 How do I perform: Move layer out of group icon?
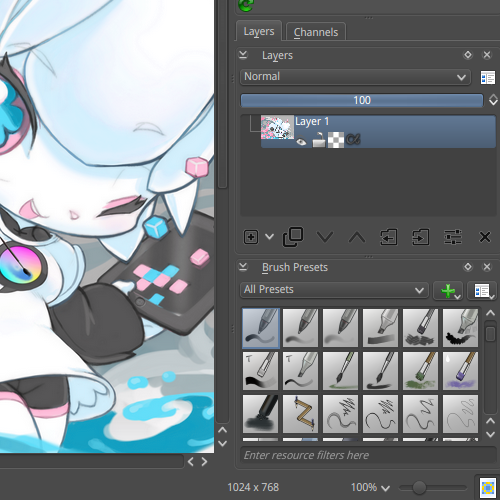pos(389,237)
